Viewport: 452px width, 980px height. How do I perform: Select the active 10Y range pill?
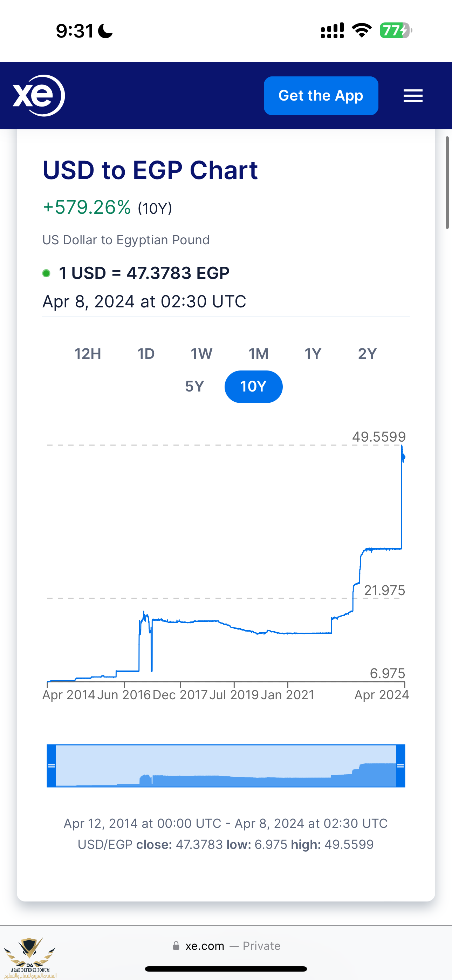point(253,387)
